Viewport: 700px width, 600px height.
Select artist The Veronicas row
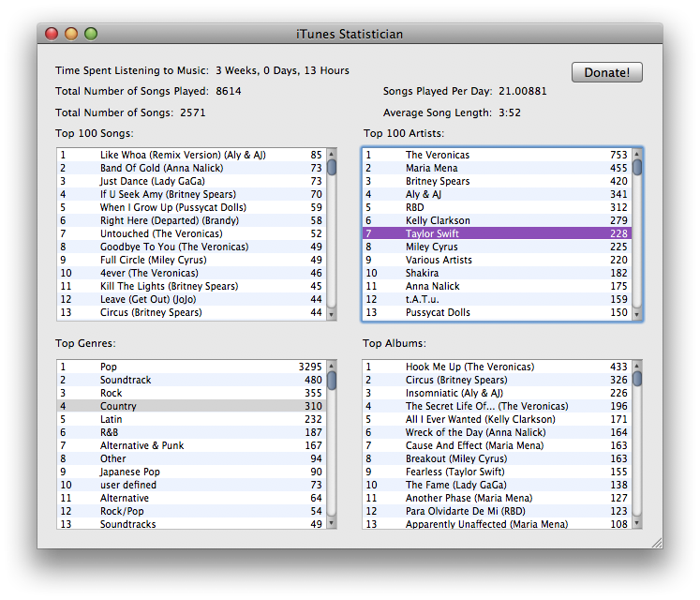[498, 155]
